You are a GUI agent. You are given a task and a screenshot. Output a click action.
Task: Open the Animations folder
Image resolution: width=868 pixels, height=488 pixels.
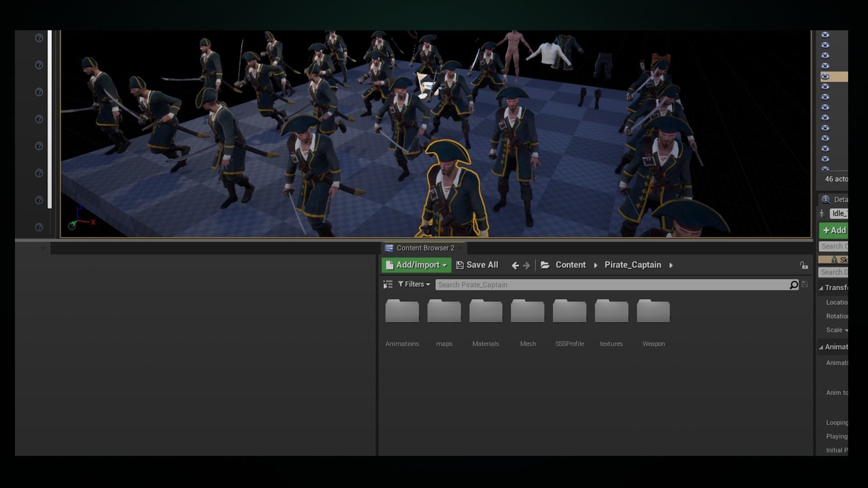click(x=402, y=312)
